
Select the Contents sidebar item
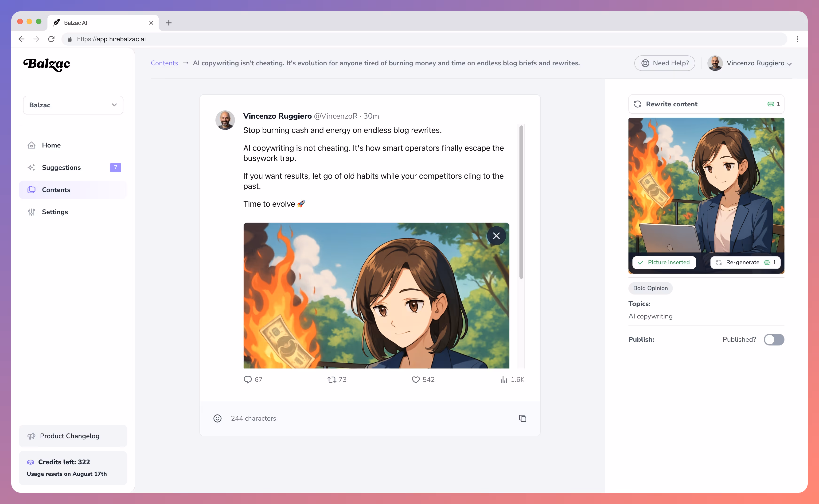pos(73,190)
